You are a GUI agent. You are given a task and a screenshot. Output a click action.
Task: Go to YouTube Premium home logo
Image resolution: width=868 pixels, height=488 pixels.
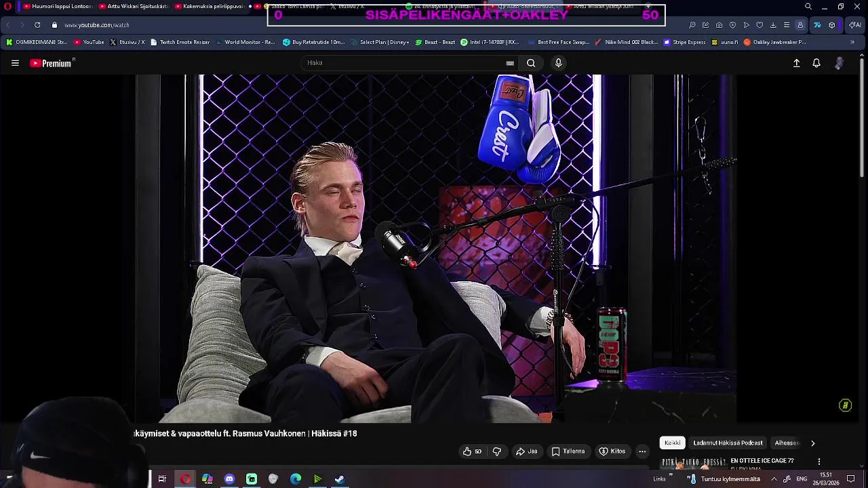(52, 63)
